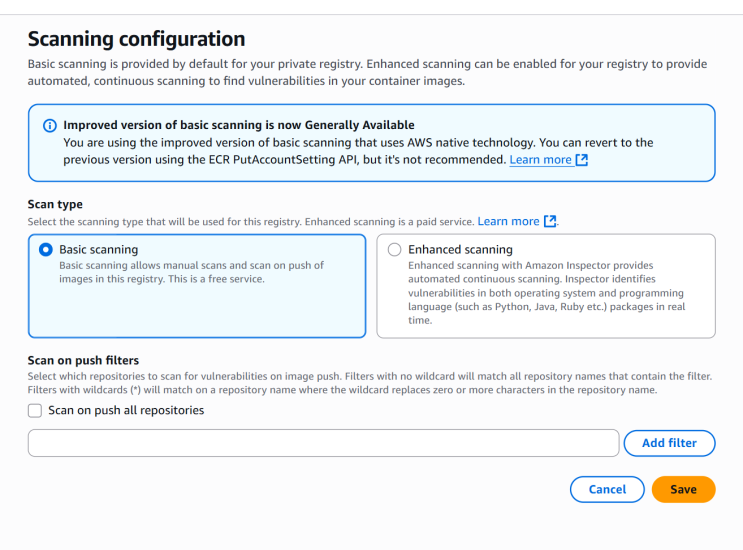Select the Basic scanning radio button
The width and height of the screenshot is (743, 550).
pyautogui.click(x=46, y=250)
